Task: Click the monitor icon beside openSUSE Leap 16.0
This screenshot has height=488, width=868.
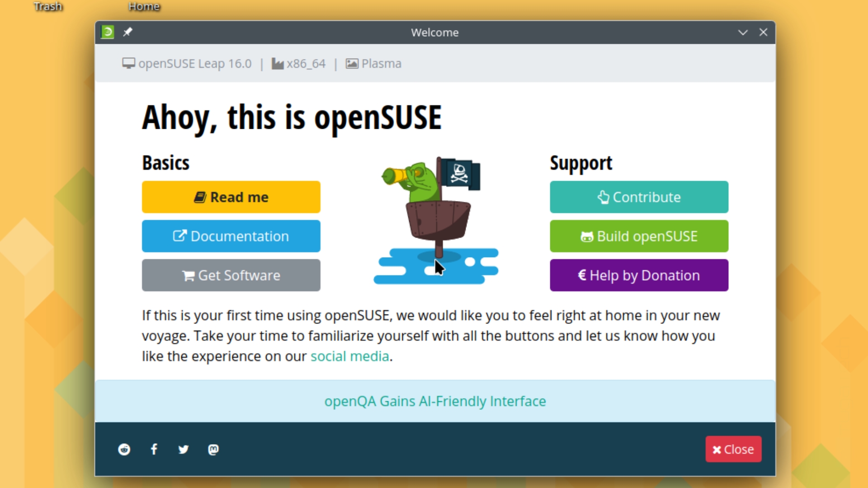Action: (x=128, y=63)
